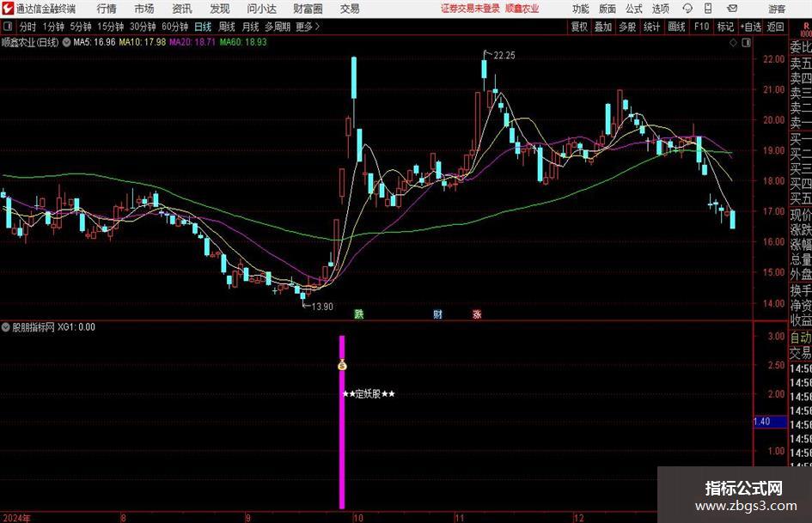Open the 问小达 menu
The height and width of the screenshot is (523, 812).
point(261,9)
